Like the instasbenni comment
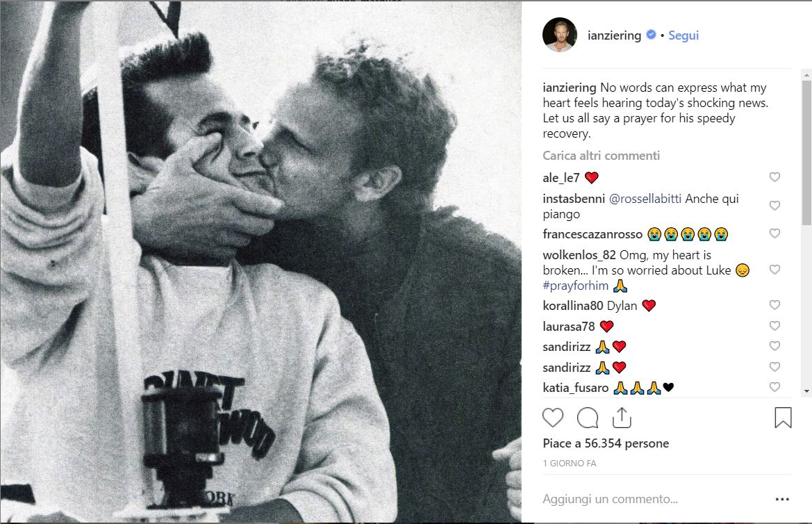This screenshot has width=812, height=524. (x=774, y=206)
